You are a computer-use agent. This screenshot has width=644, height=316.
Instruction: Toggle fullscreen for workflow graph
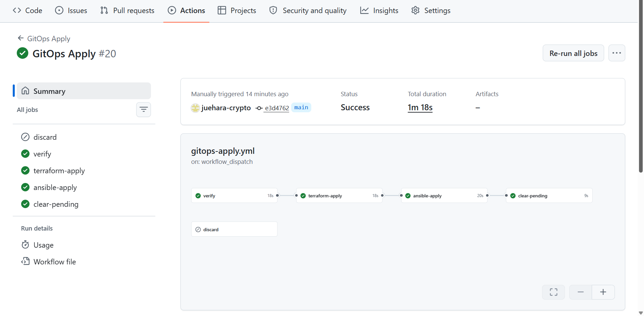click(553, 292)
